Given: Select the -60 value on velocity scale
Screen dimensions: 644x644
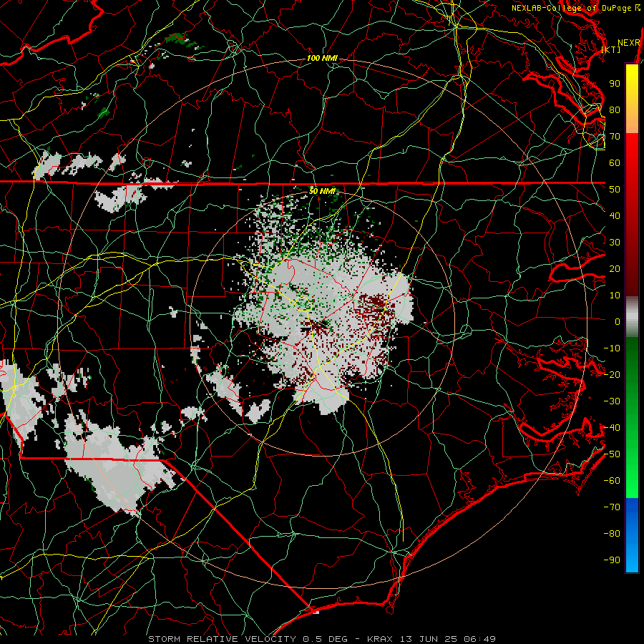Looking at the screenshot, I should tap(612, 481).
